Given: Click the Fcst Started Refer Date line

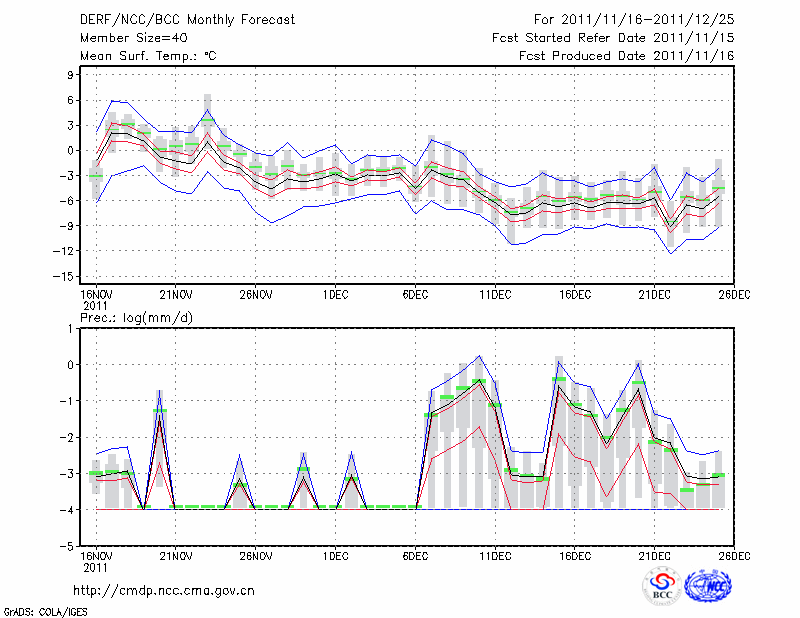Looking at the screenshot, I should coord(613,38).
